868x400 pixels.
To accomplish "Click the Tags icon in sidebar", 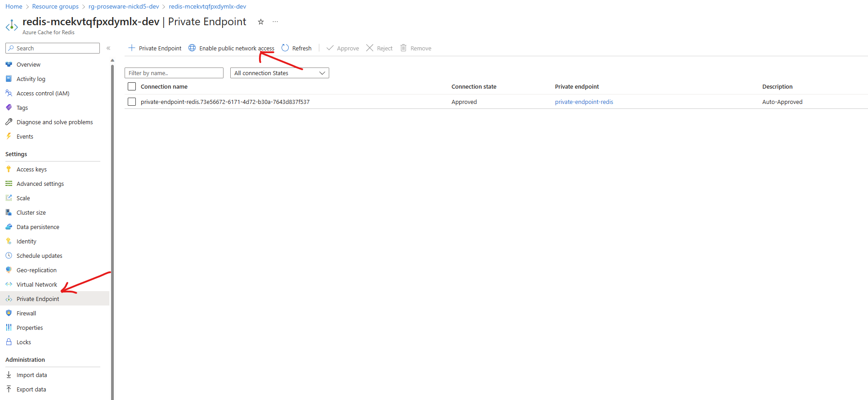I will (x=9, y=108).
